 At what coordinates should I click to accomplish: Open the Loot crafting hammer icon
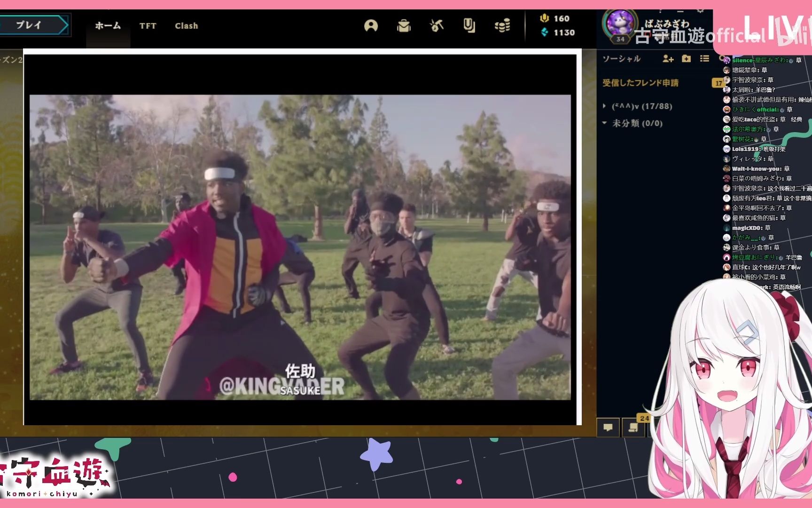pyautogui.click(x=437, y=26)
